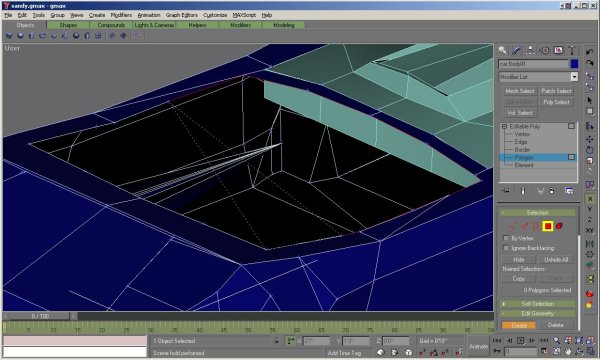This screenshot has width=600, height=360.
Task: Choose Vertex sub-object selection icon
Action: coord(512,226)
